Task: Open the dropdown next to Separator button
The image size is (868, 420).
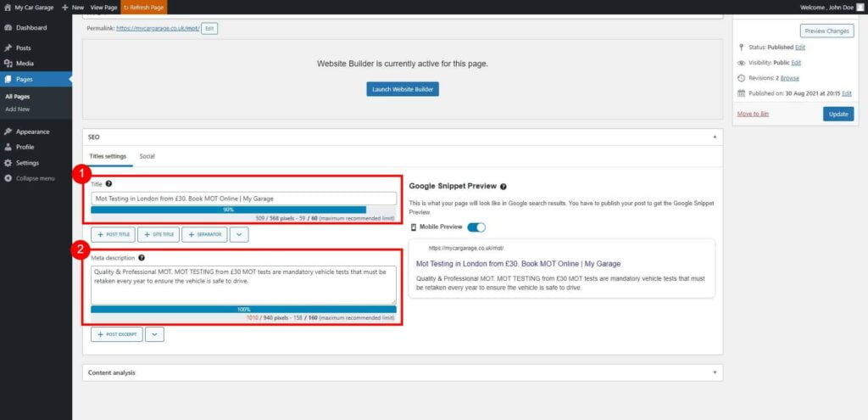Action: [238, 234]
